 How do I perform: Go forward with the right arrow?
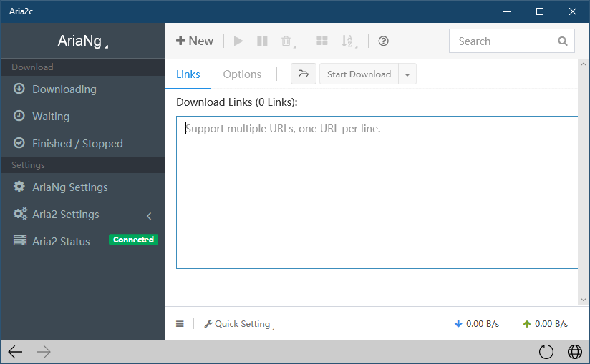(43, 352)
